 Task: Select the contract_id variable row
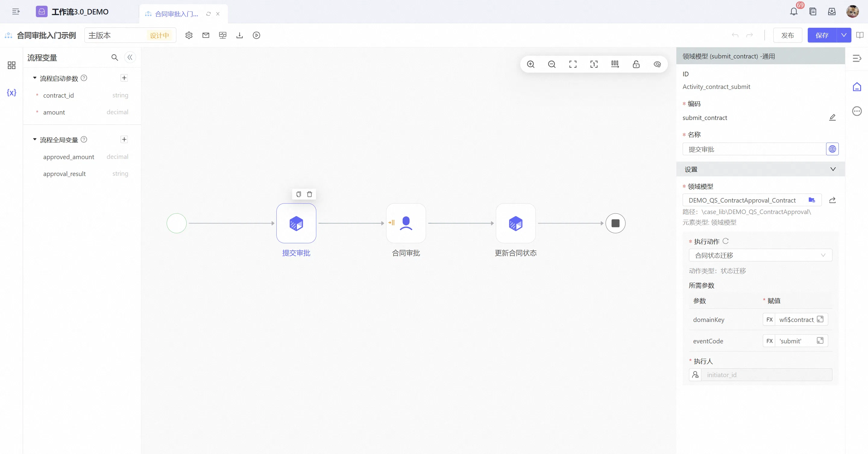click(x=82, y=95)
